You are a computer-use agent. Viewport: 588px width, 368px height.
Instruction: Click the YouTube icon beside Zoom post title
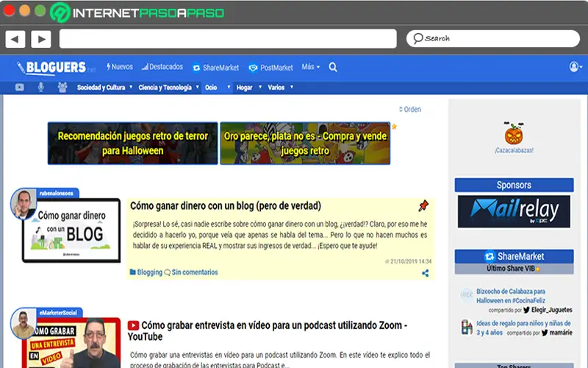133,325
